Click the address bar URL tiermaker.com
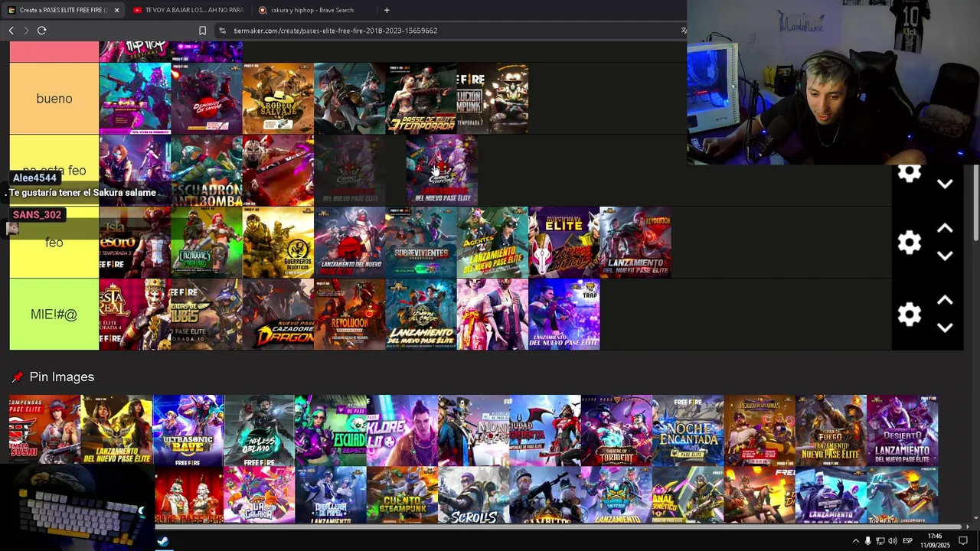 coord(335,31)
